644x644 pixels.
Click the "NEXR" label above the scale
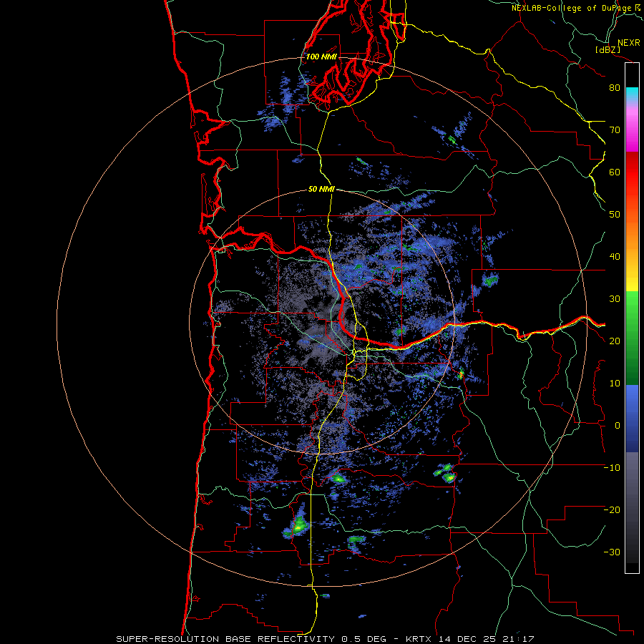629,43
